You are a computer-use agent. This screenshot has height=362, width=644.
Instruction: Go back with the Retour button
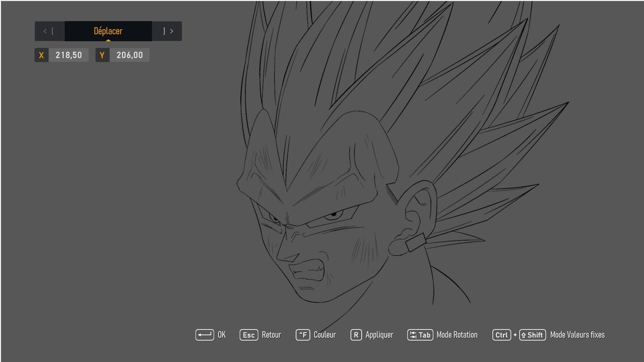coord(271,335)
